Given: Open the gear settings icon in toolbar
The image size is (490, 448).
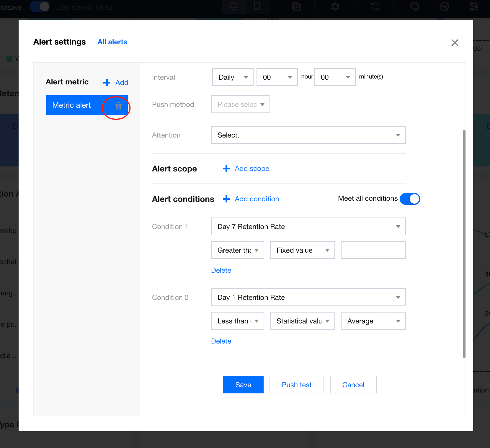Looking at the screenshot, I should coord(335,6).
